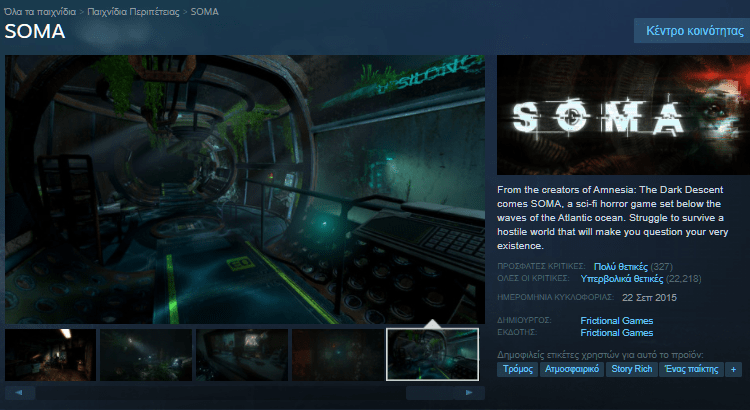The width and height of the screenshot is (750, 410).
Task: Click the right arrow of the thumbnail scroller
Action: pos(469,393)
